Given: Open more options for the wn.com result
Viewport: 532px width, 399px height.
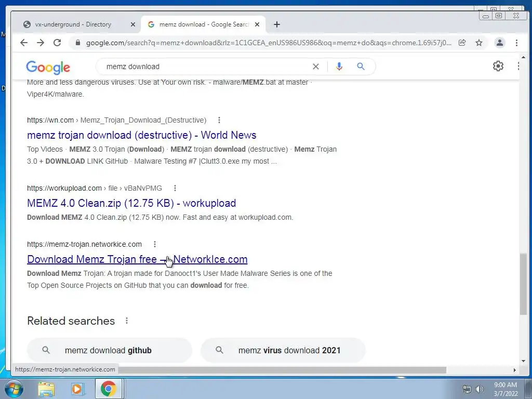Looking at the screenshot, I should (x=219, y=120).
